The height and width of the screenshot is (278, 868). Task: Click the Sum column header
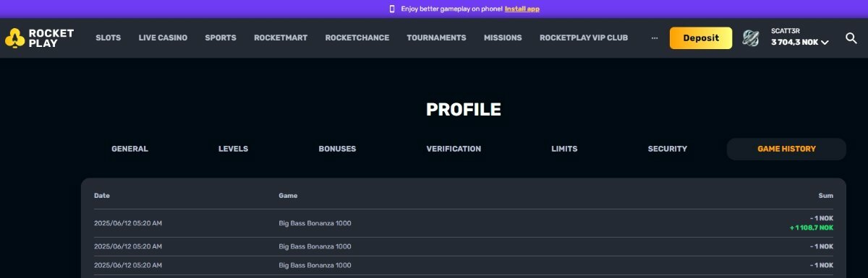click(x=825, y=196)
